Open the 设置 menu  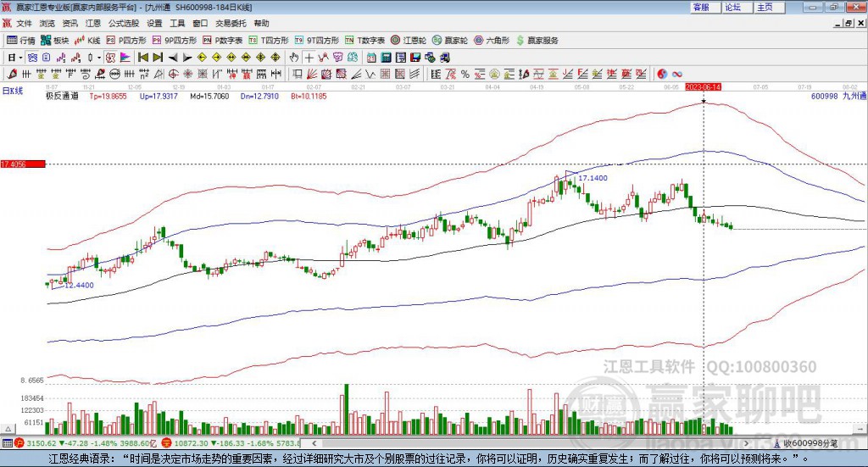[x=154, y=23]
